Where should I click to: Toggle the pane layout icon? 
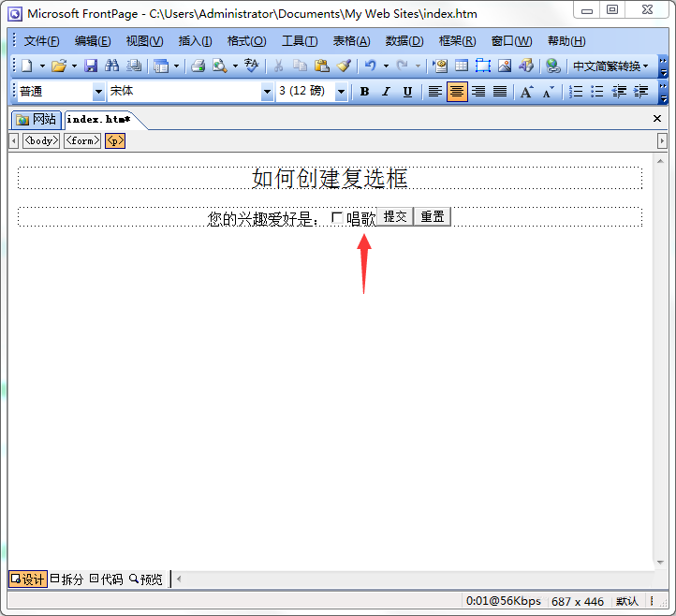161,66
